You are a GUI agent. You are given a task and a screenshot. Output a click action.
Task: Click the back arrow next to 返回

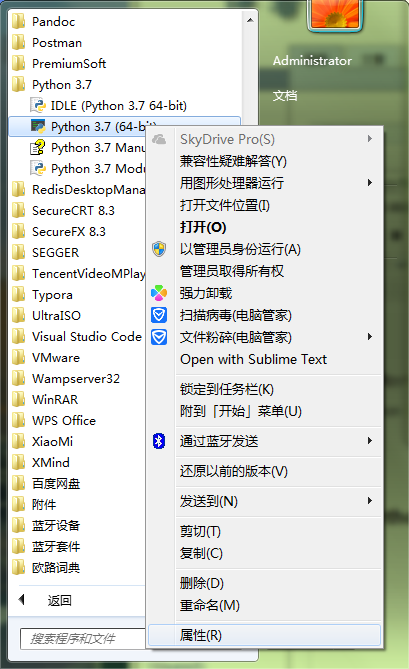22,600
